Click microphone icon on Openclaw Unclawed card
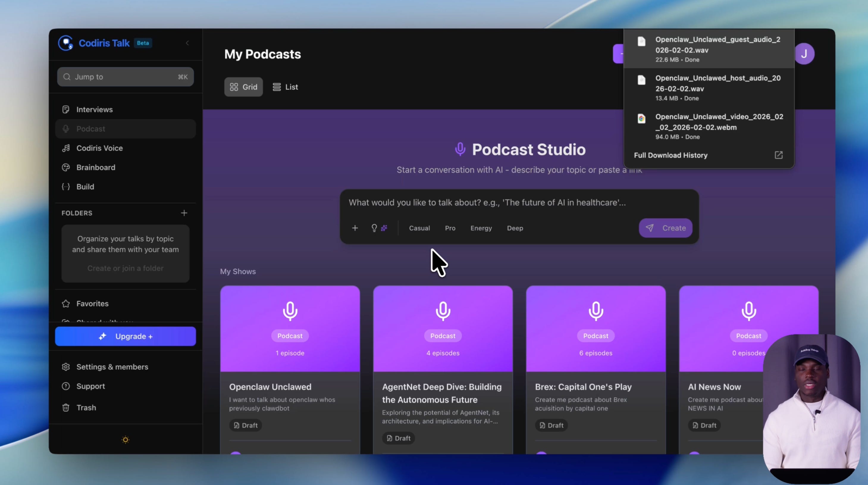 click(290, 311)
